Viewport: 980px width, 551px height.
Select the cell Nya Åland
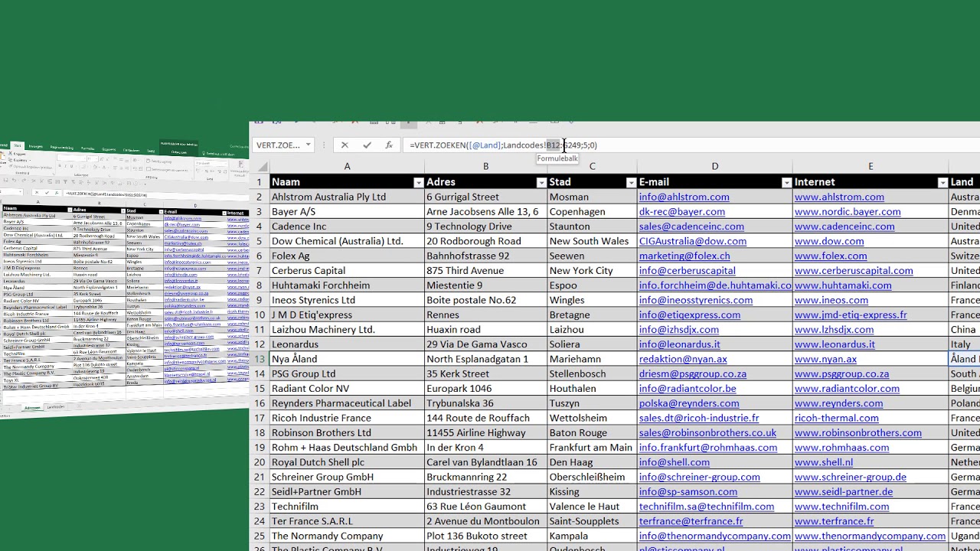click(347, 359)
